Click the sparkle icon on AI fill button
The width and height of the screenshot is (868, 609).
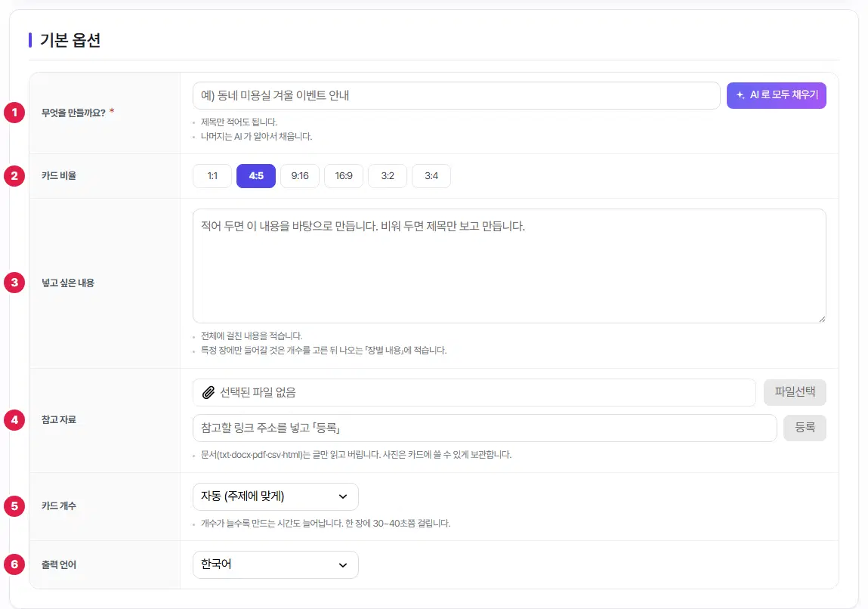click(x=740, y=95)
